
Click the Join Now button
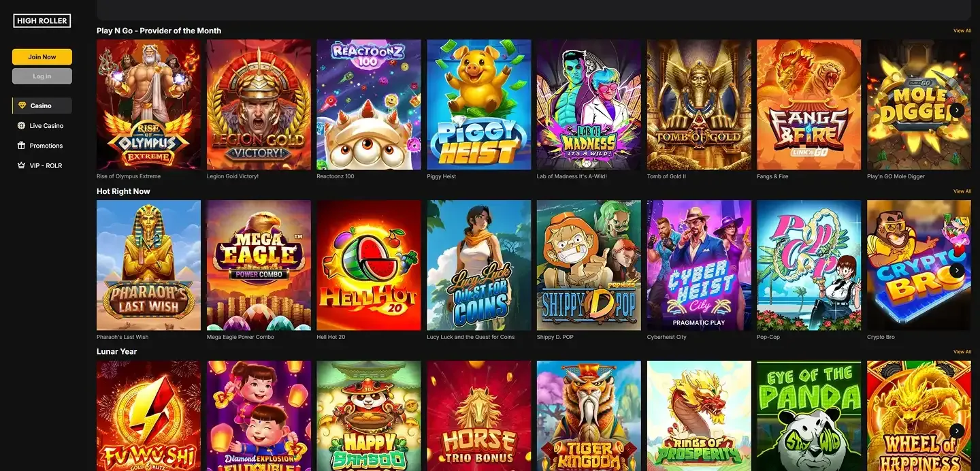[x=42, y=57]
